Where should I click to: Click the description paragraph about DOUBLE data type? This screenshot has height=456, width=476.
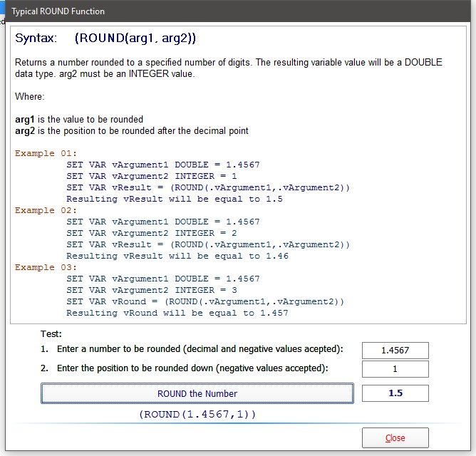pos(228,68)
